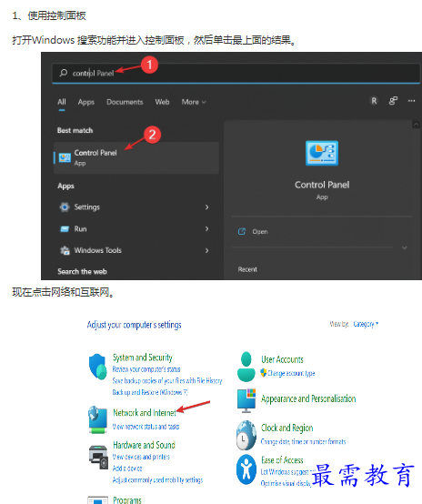Click the control Panel search input field

coord(236,74)
